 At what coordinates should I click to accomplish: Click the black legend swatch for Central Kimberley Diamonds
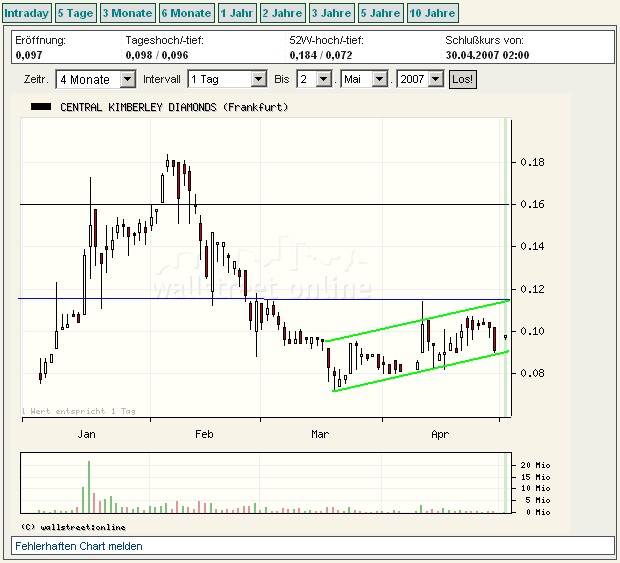pos(40,106)
